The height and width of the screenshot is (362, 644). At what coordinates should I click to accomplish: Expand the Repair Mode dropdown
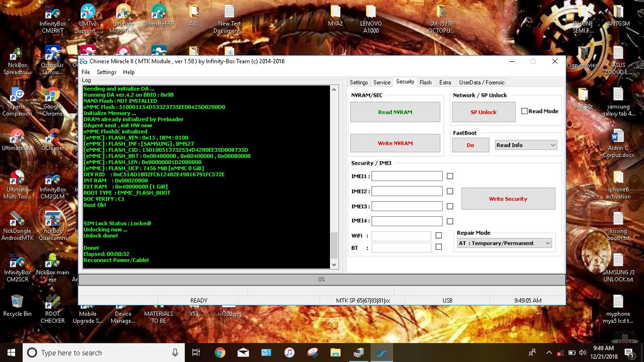coord(504,243)
